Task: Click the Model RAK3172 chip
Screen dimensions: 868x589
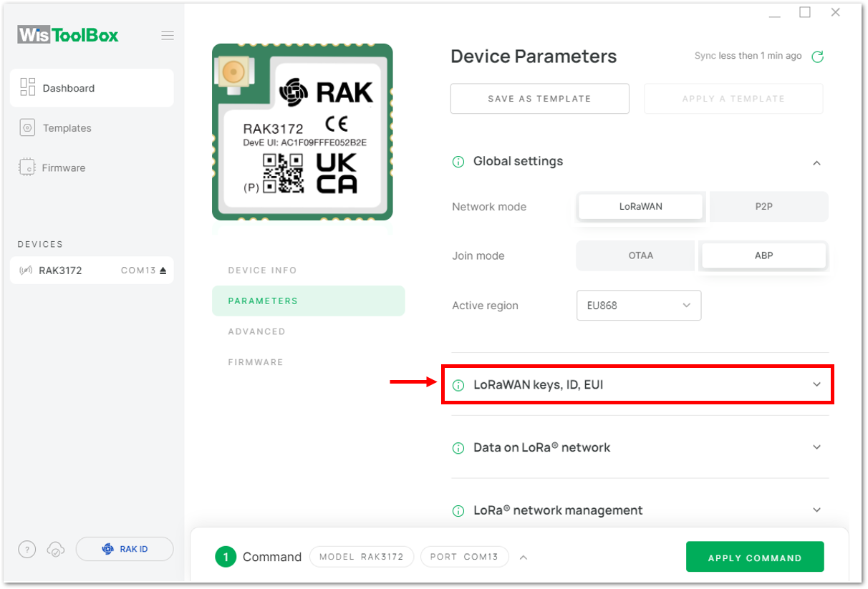Action: tap(362, 557)
